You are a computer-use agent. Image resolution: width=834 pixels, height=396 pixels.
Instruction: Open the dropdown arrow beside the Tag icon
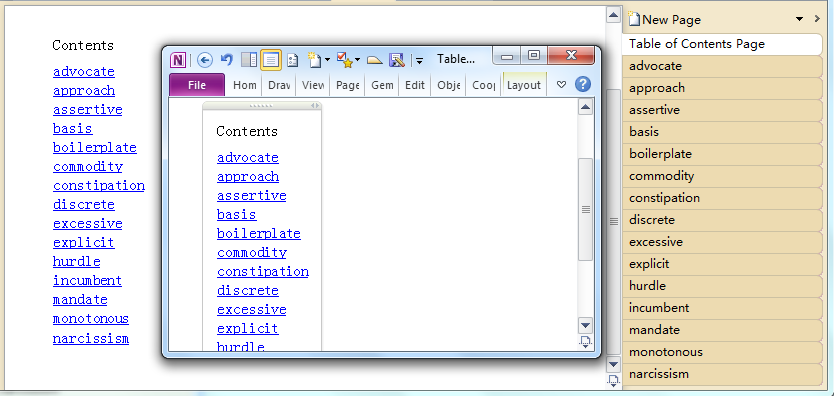coord(358,60)
